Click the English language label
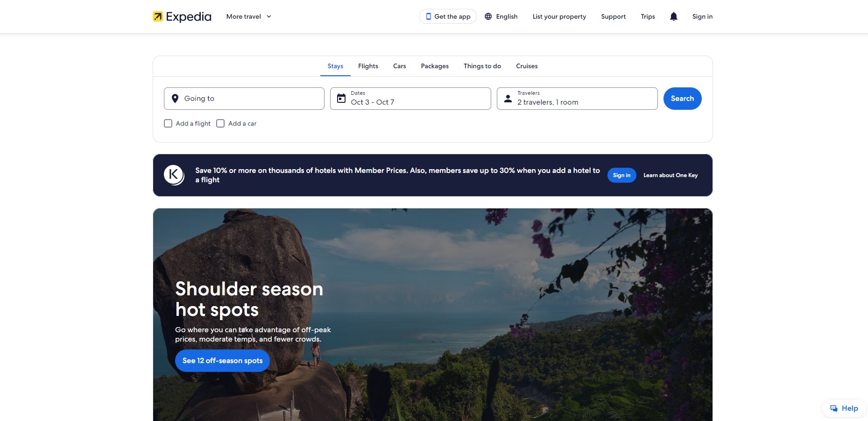 click(507, 16)
